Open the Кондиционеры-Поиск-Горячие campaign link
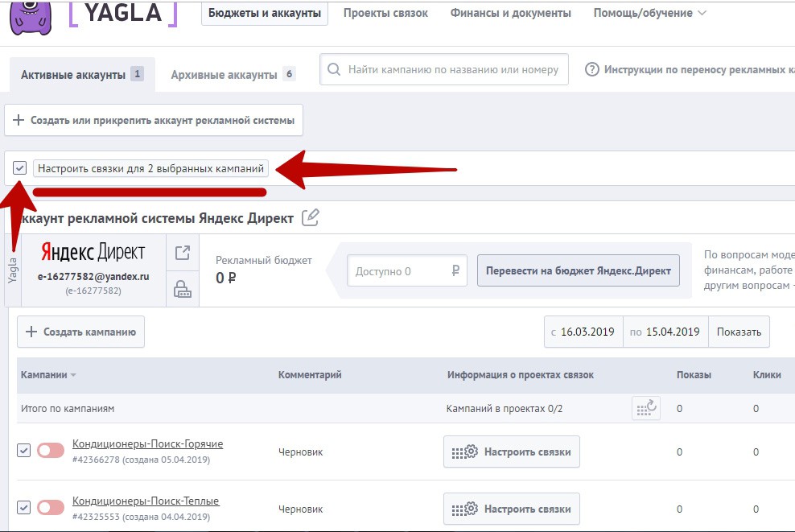The width and height of the screenshot is (795, 532). pos(147,443)
